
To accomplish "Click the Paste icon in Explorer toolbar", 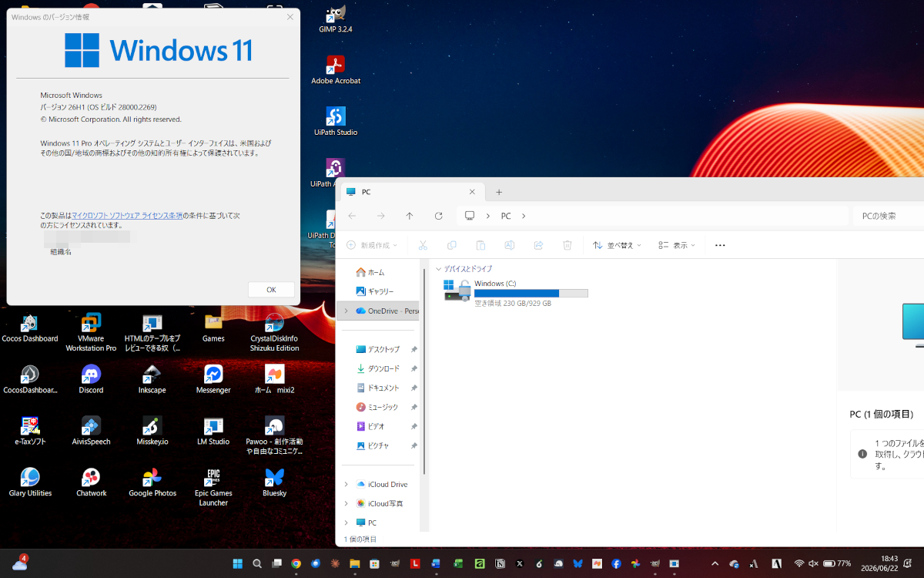I will coord(480,245).
